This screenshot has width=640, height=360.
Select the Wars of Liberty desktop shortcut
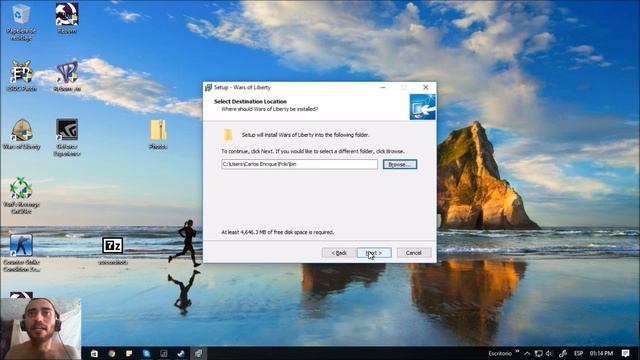click(22, 134)
